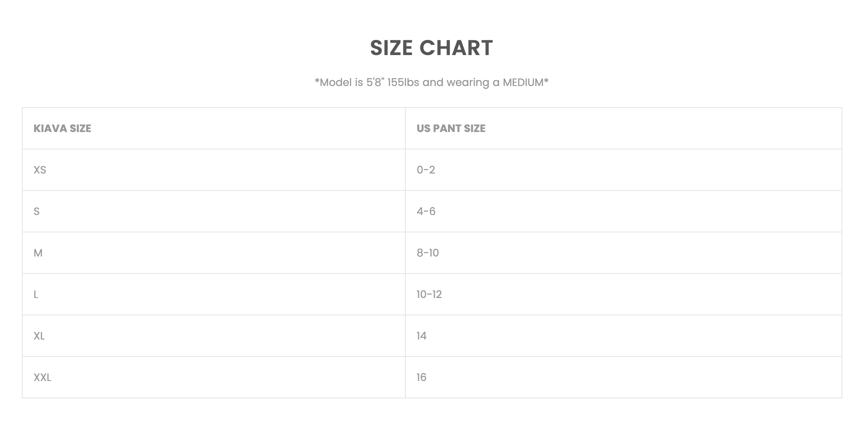The height and width of the screenshot is (421, 868).
Task: Click the 4-6 pant size cell
Action: [x=426, y=211]
